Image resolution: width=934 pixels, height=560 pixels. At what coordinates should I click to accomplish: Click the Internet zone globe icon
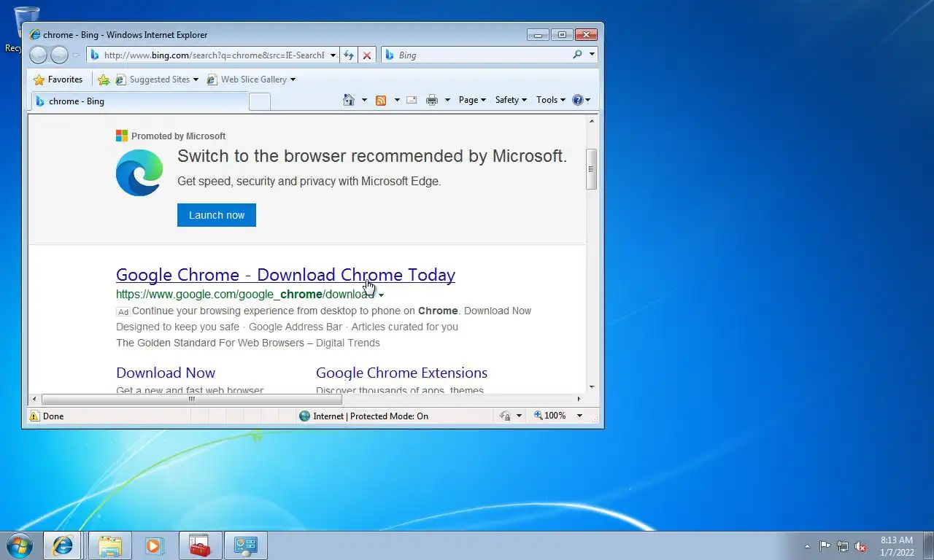pos(305,416)
